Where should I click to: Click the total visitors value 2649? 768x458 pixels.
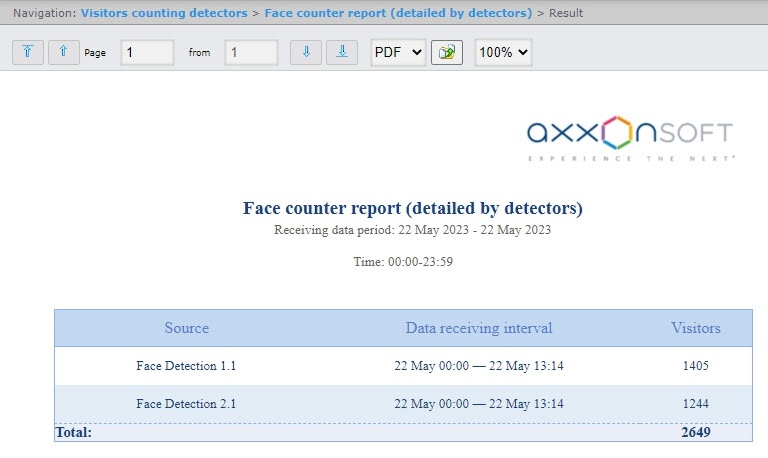click(695, 432)
